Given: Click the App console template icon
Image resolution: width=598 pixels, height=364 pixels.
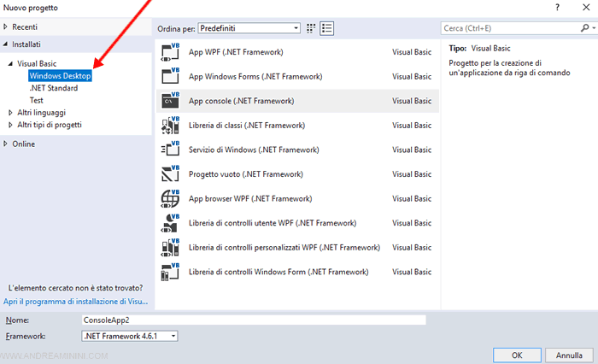Looking at the screenshot, I should (168, 101).
